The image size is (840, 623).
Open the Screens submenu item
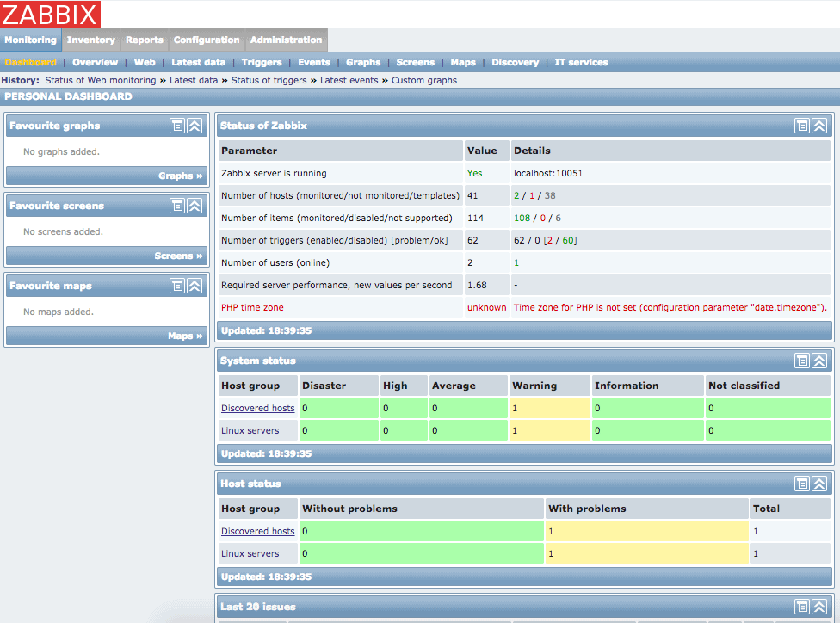click(415, 62)
